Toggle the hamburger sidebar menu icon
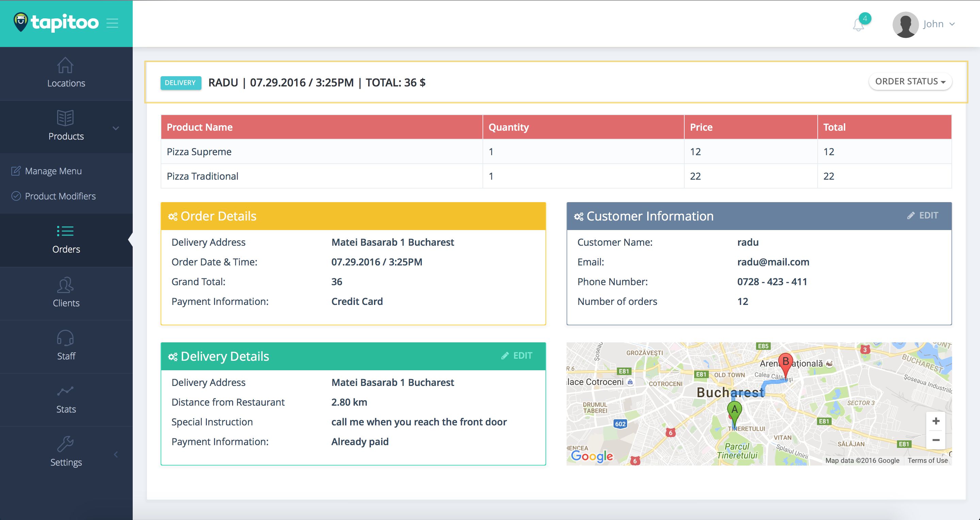This screenshot has width=980, height=520. pos(112,23)
